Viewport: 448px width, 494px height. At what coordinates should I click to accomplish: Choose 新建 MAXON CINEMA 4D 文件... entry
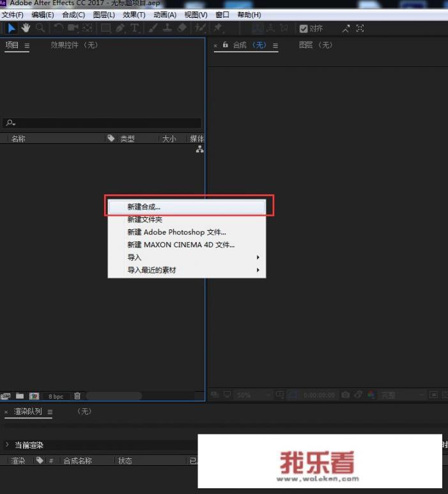coord(187,245)
